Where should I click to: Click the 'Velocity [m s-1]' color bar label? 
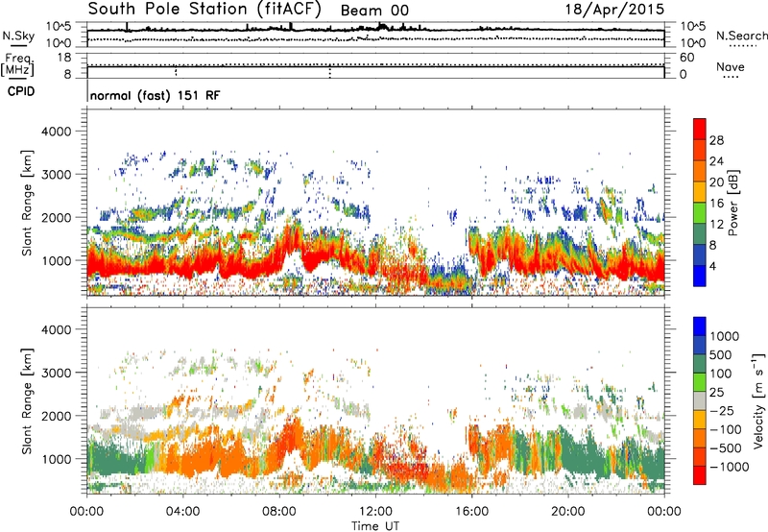tap(758, 400)
